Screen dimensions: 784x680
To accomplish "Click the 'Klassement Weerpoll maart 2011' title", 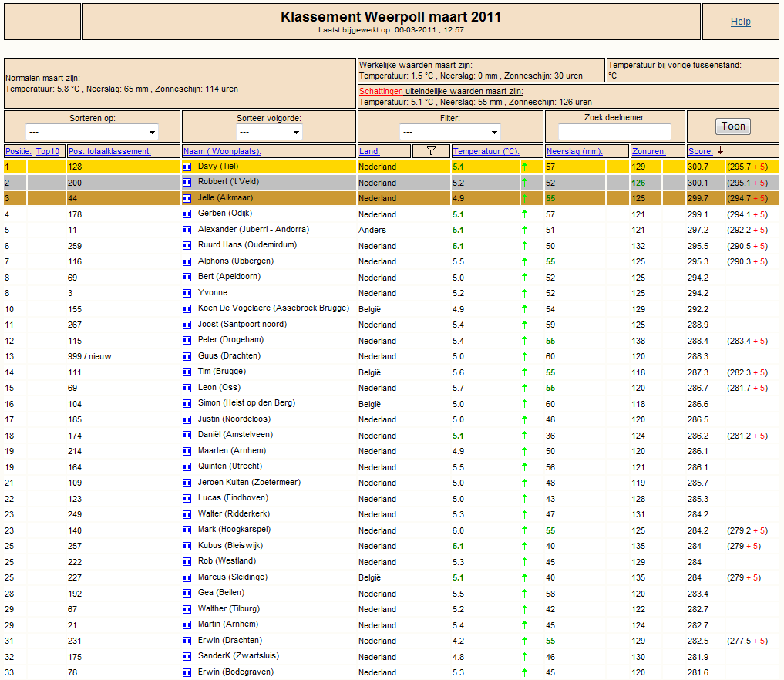I will pyautogui.click(x=391, y=16).
